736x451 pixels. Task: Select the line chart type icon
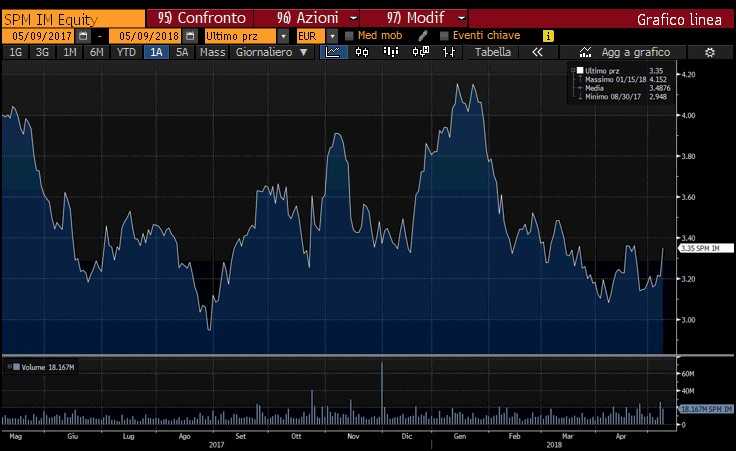click(x=333, y=52)
